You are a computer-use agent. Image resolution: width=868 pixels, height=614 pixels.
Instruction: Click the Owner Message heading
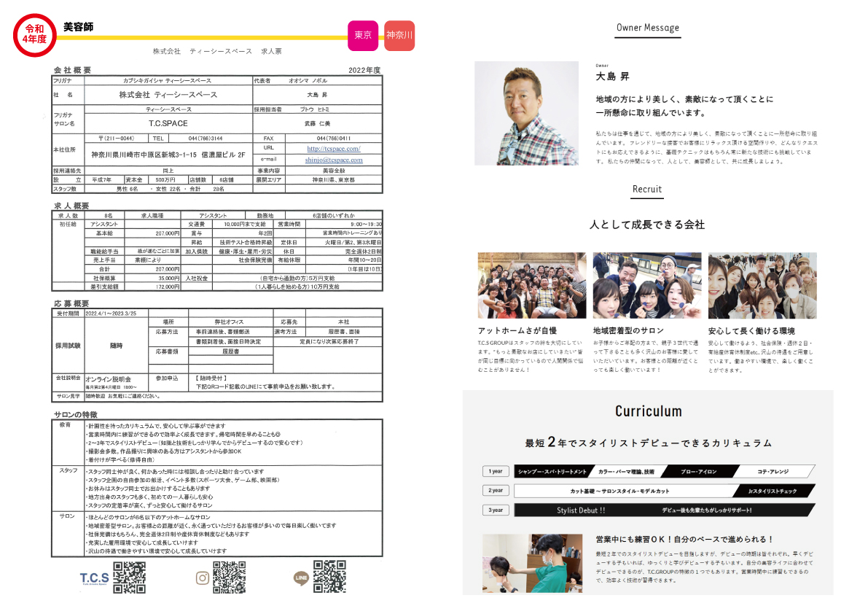pyautogui.click(x=648, y=28)
